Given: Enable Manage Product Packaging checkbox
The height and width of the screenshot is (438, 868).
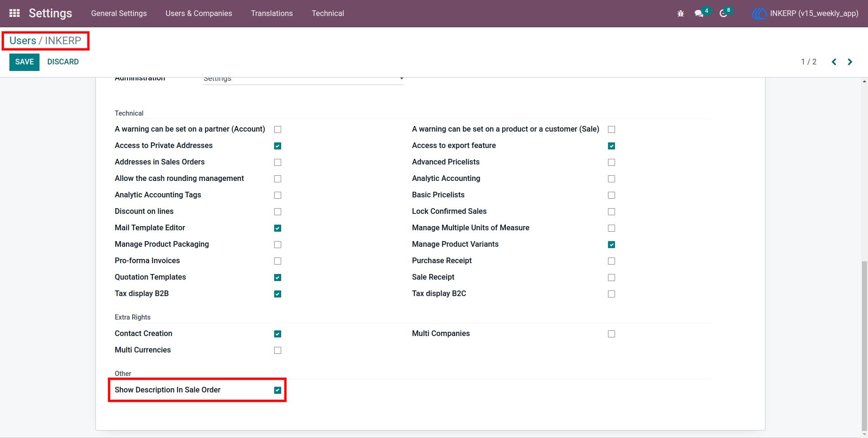Looking at the screenshot, I should (277, 244).
